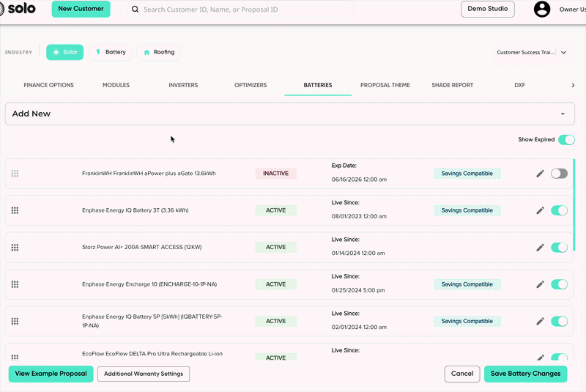Viewport: 586px width, 392px height.
Task: Click ACTIVE badge on Storz Power row
Action: [x=276, y=248]
